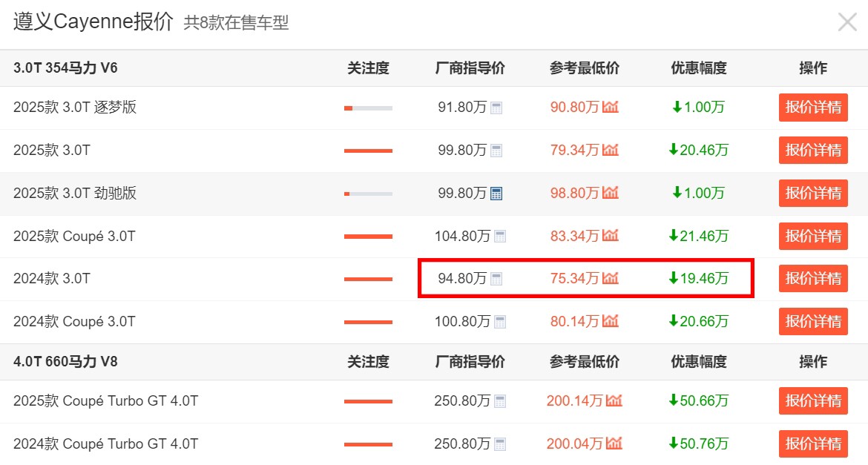
Task: Click calculator icon for 2025款 Coupé Turbo GT 4.0T
Action: [500, 401]
